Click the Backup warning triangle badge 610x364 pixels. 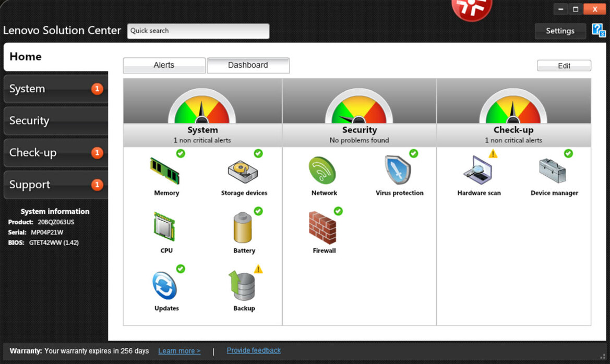tap(258, 269)
